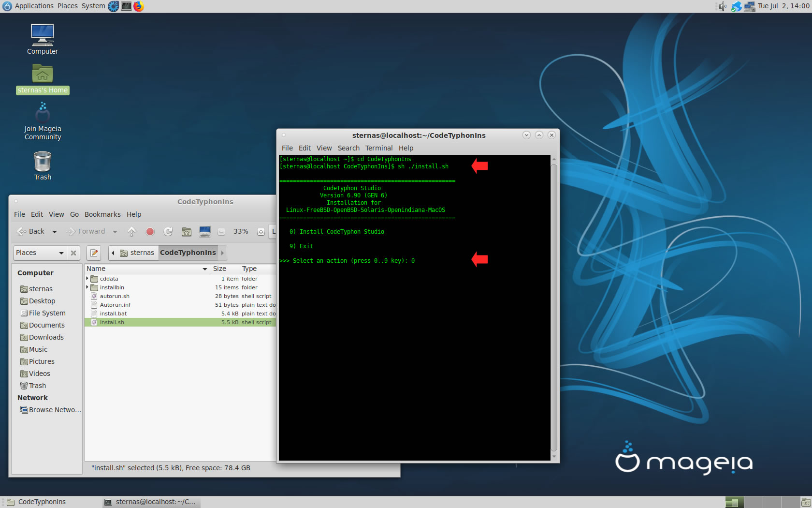Click the Computer toolbar icon in file manager

(x=205, y=232)
